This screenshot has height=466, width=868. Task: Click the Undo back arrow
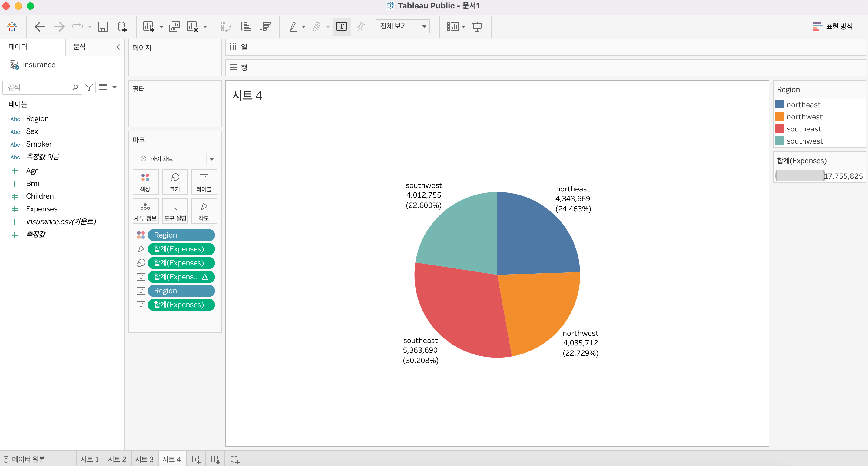40,26
